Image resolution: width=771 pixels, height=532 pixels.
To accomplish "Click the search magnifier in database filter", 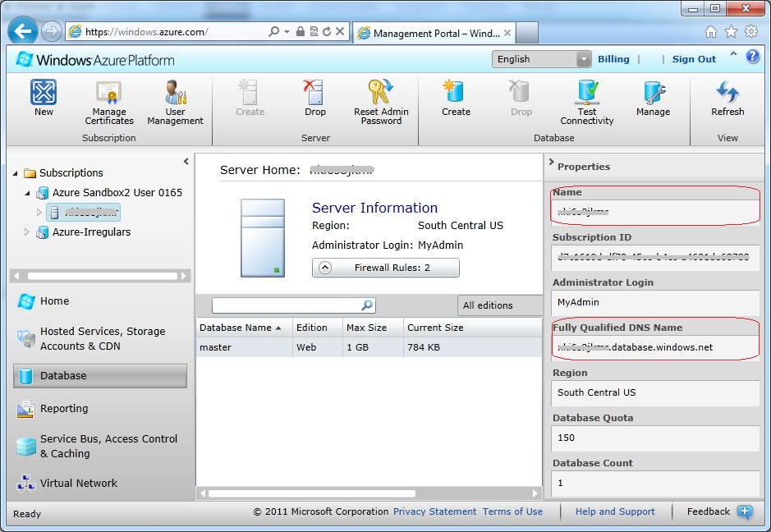I will 367,305.
